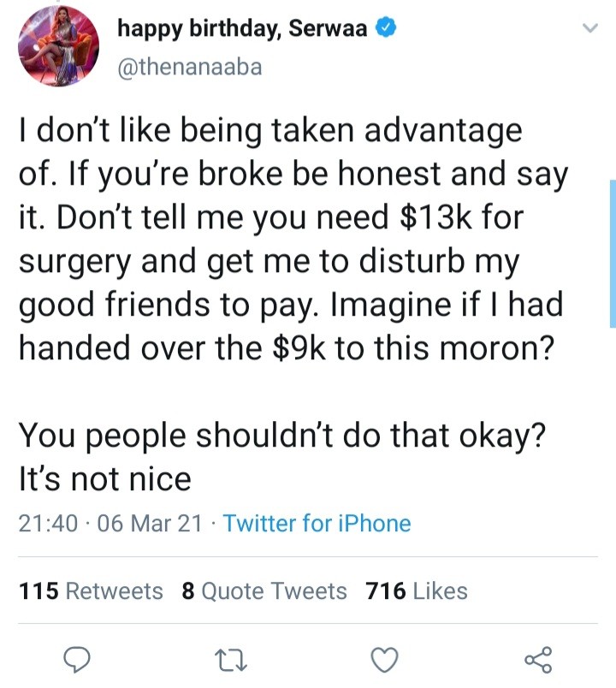Image resolution: width=616 pixels, height=688 pixels.
Task: Click the blue scrollbar on right edge
Action: [613, 253]
